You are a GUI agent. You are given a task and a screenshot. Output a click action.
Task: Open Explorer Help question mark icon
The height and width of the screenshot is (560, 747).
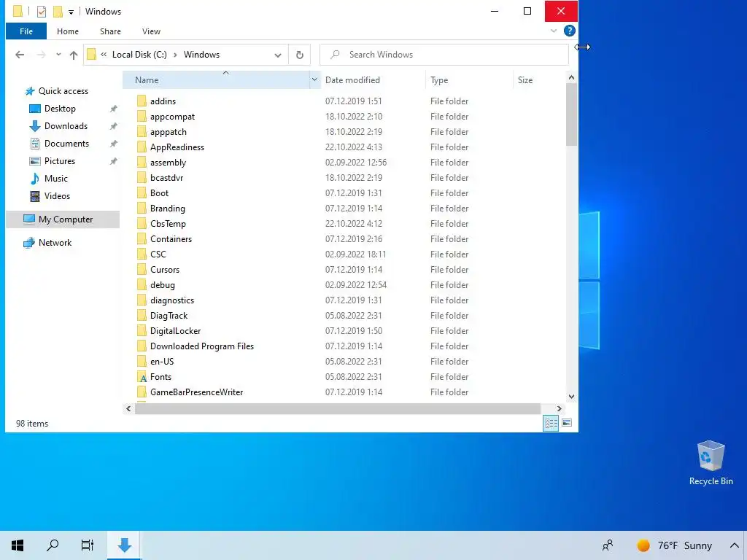click(x=569, y=31)
